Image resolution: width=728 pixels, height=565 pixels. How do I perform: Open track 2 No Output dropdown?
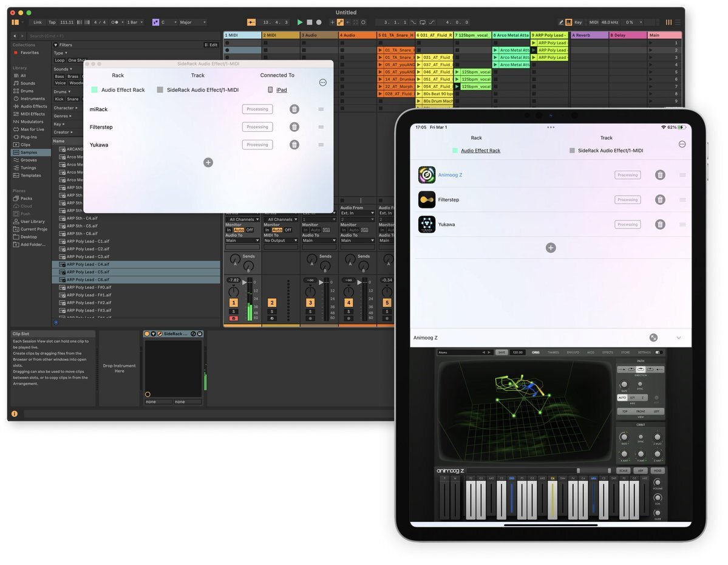(281, 241)
